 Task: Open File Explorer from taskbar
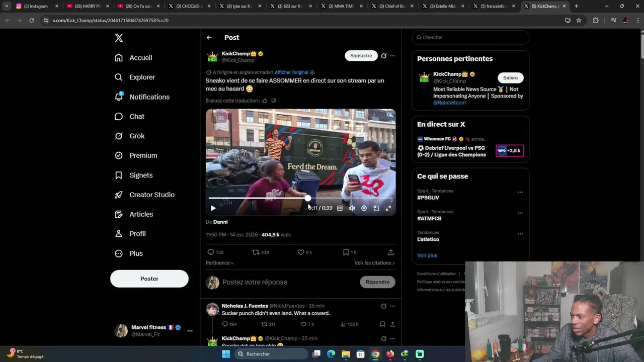[346, 354]
